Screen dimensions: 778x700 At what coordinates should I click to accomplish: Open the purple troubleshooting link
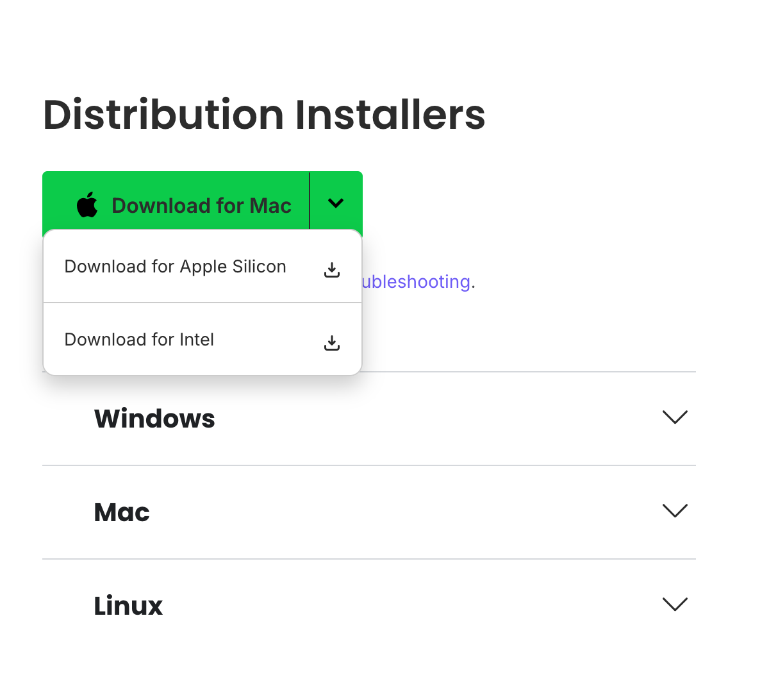[417, 282]
